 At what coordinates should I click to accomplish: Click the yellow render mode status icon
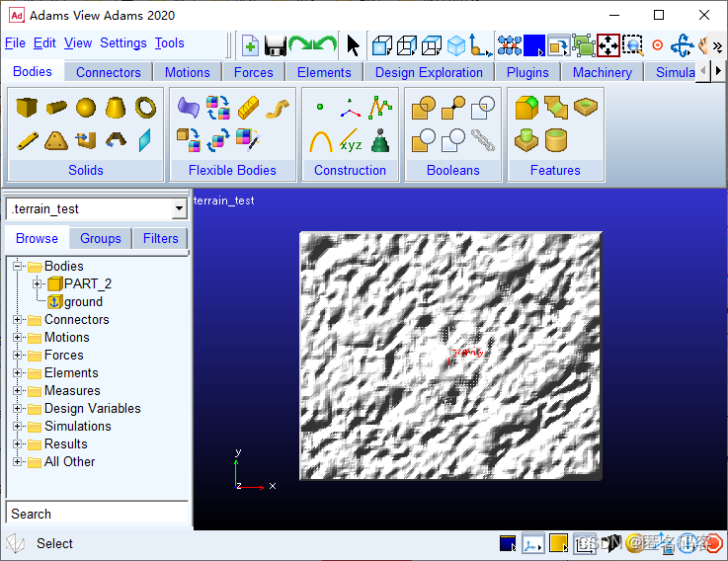pyautogui.click(x=558, y=543)
